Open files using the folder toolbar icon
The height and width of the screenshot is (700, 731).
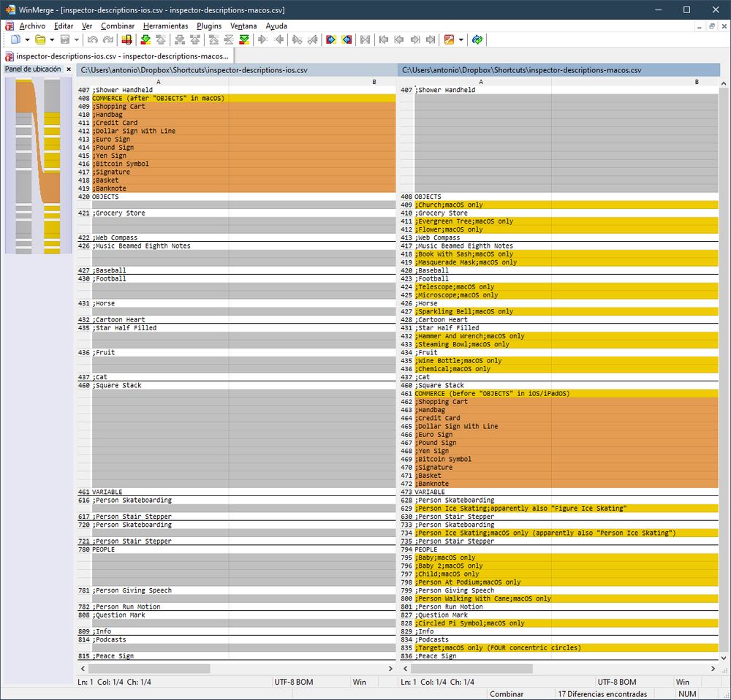click(42, 39)
